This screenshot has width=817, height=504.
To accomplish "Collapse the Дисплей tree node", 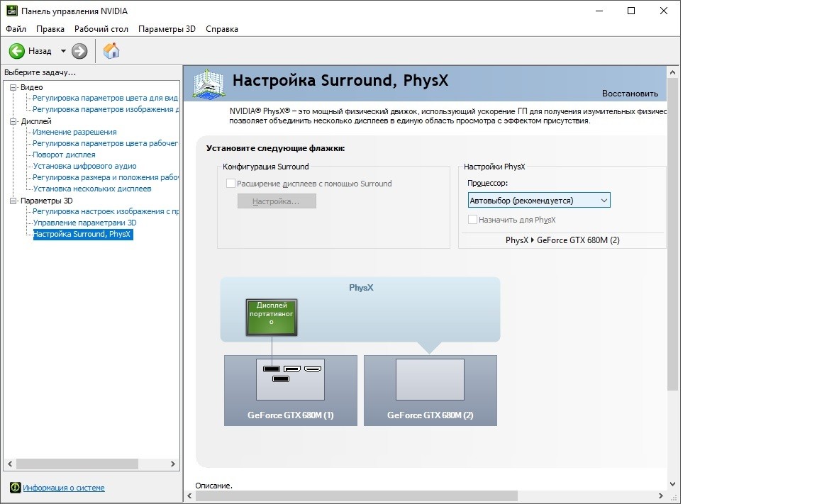I will click(x=13, y=121).
